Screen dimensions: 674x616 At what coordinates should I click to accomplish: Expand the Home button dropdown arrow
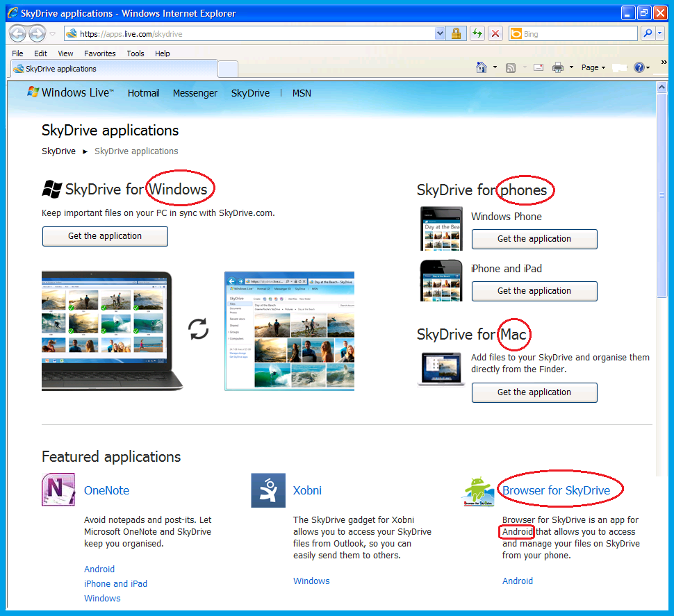point(495,67)
